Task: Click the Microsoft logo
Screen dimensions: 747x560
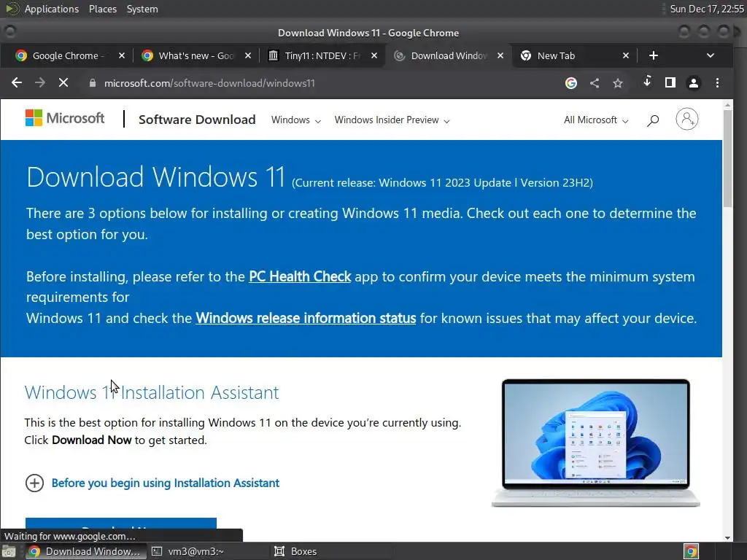Action: [65, 118]
